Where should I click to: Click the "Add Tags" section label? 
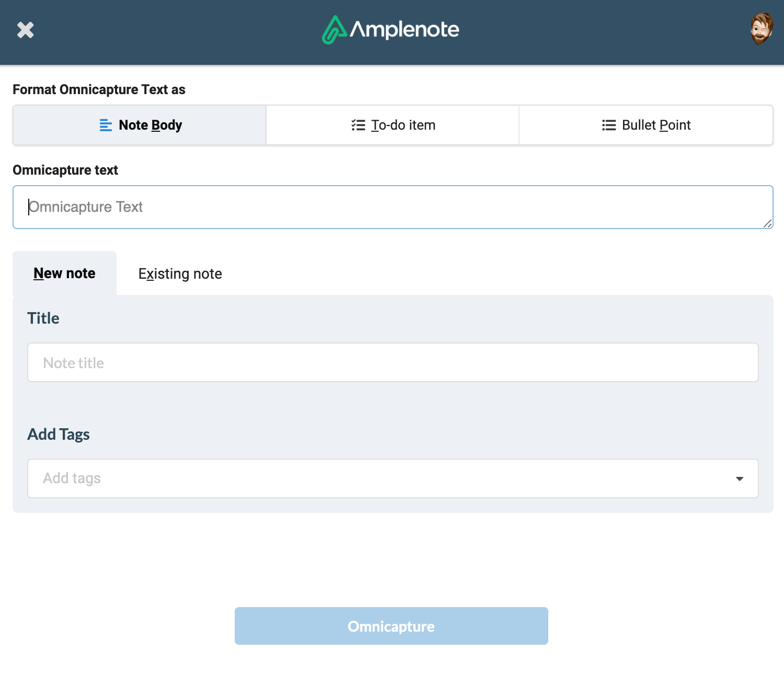pyautogui.click(x=59, y=435)
